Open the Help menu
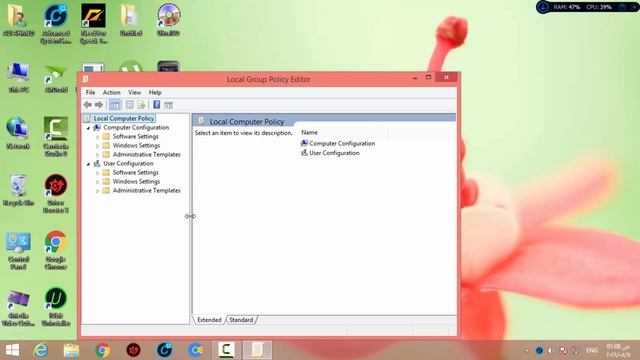This screenshot has width=640, height=360. (x=155, y=92)
